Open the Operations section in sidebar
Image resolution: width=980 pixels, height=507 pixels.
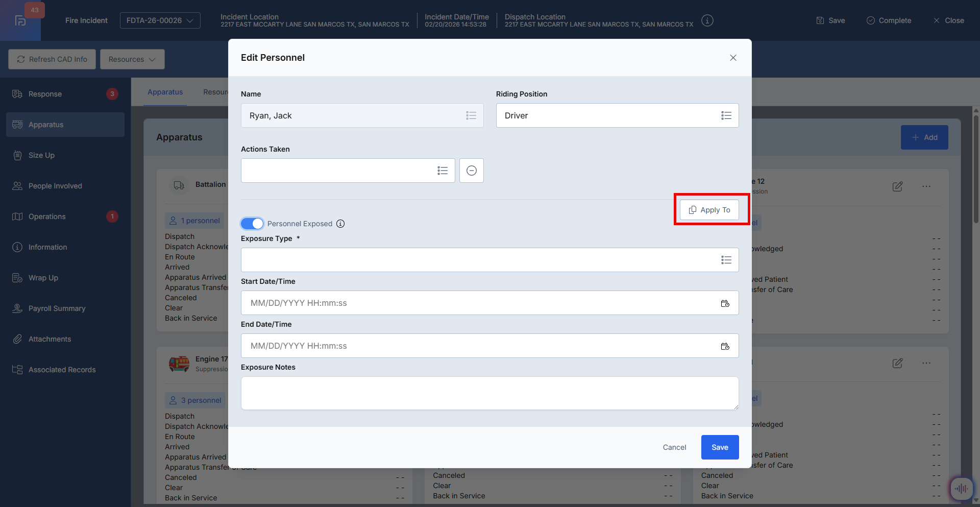[x=47, y=216]
